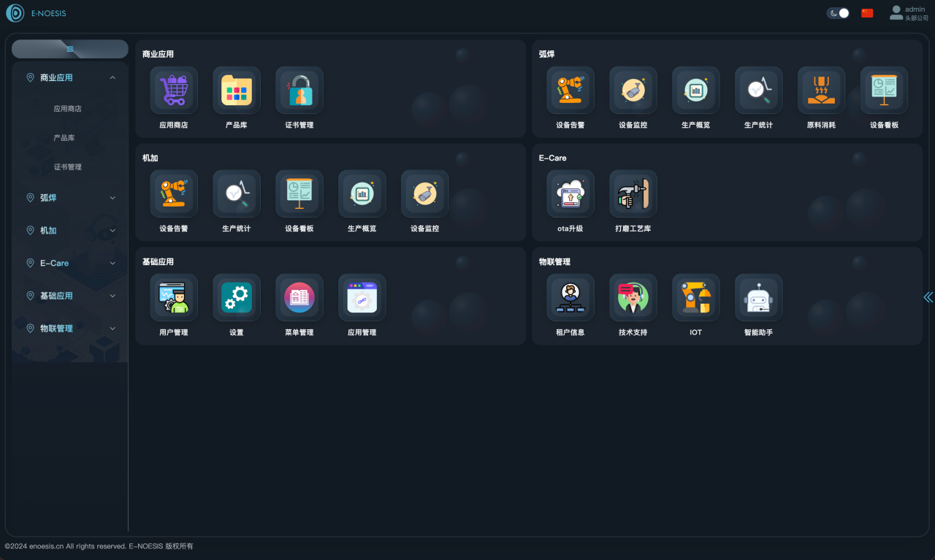Open 原料消耗 icon in 弧焊 section
The width and height of the screenshot is (935, 560).
[821, 91]
